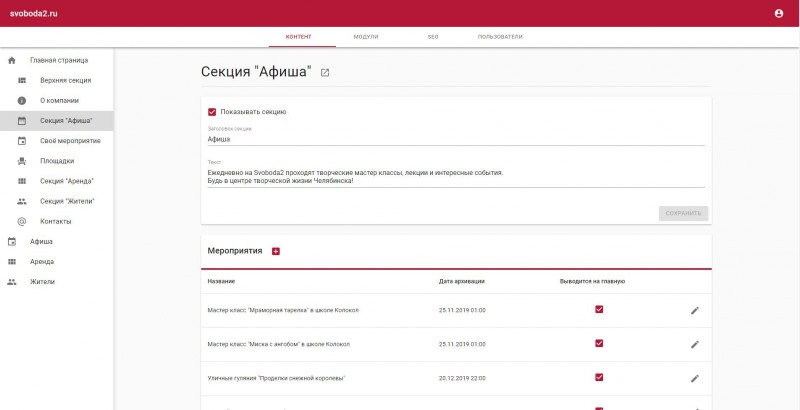Toggle the Показывать секцию checkbox

[x=212, y=112]
